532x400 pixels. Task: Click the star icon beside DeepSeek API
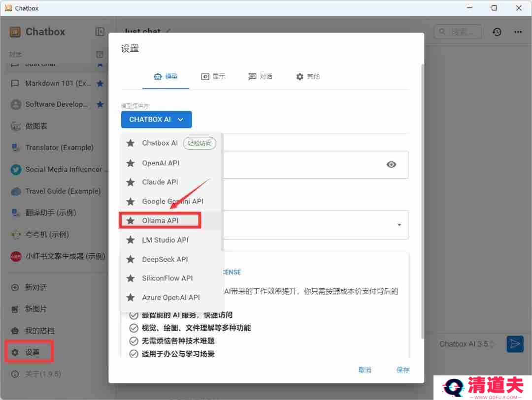click(x=131, y=259)
